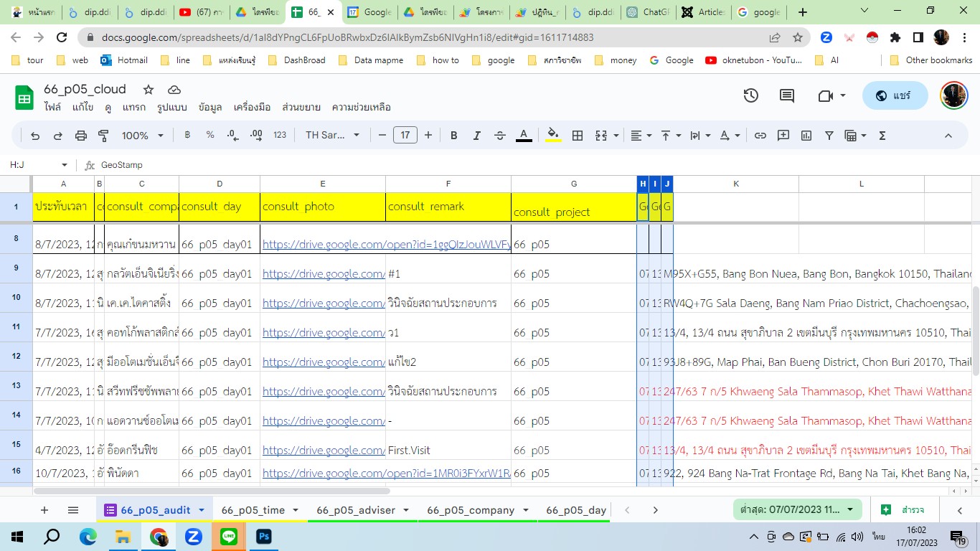Open more number formats (123)
This screenshot has height=551, width=980.
coord(280,135)
